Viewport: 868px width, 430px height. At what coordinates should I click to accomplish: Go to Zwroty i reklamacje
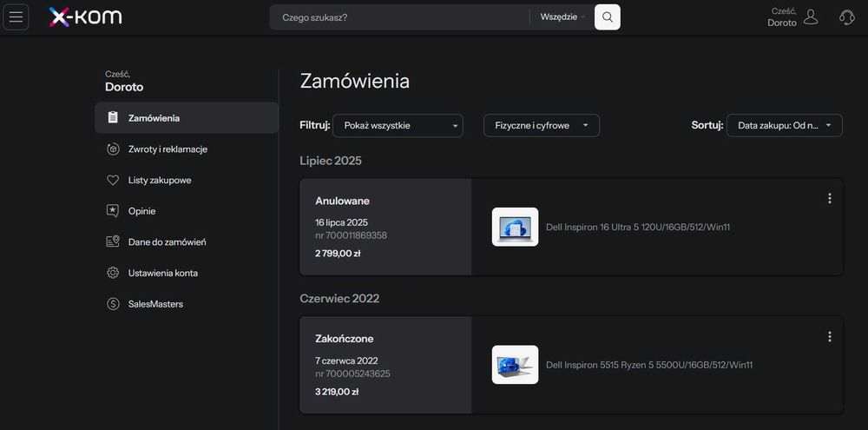click(168, 149)
